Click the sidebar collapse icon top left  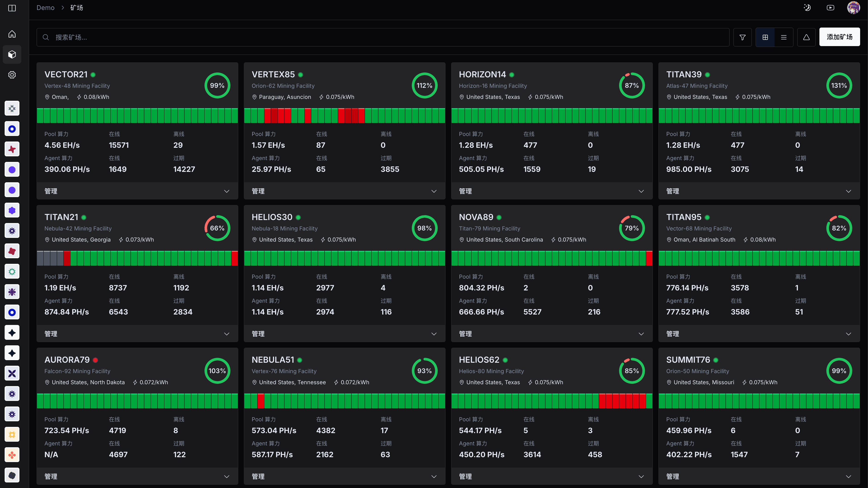12,8
